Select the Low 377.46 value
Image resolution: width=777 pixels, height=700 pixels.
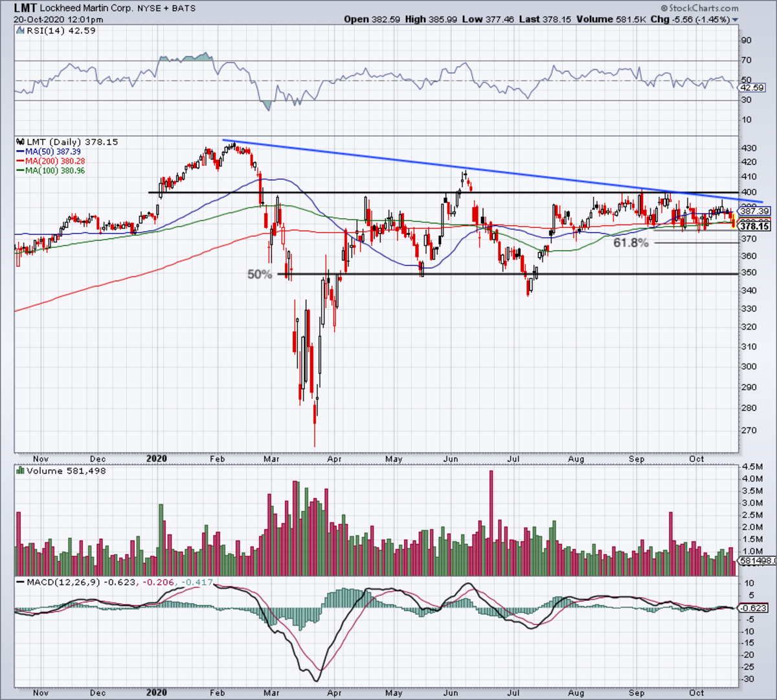pos(488,19)
